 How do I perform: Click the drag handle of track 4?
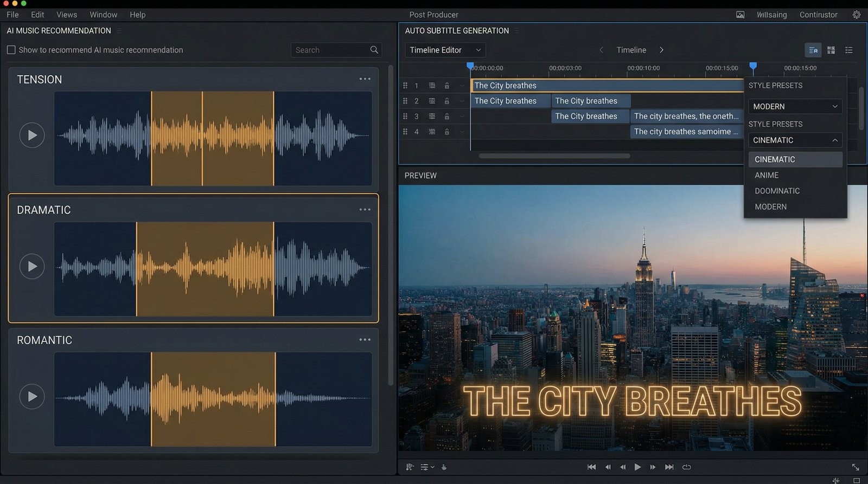pos(405,132)
